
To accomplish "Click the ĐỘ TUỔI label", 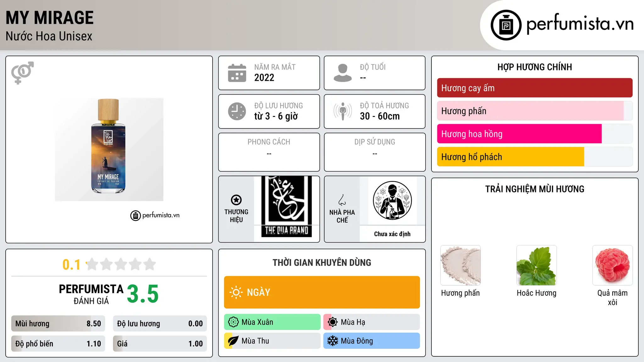I will point(373,67).
